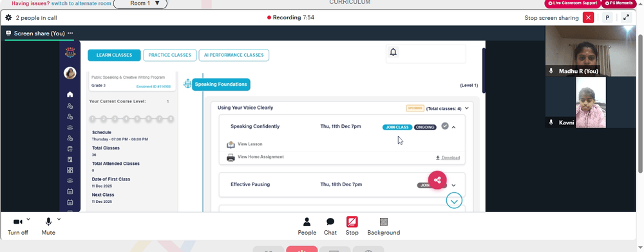Click the Upcoming status badge
The width and height of the screenshot is (644, 252).
click(x=415, y=108)
